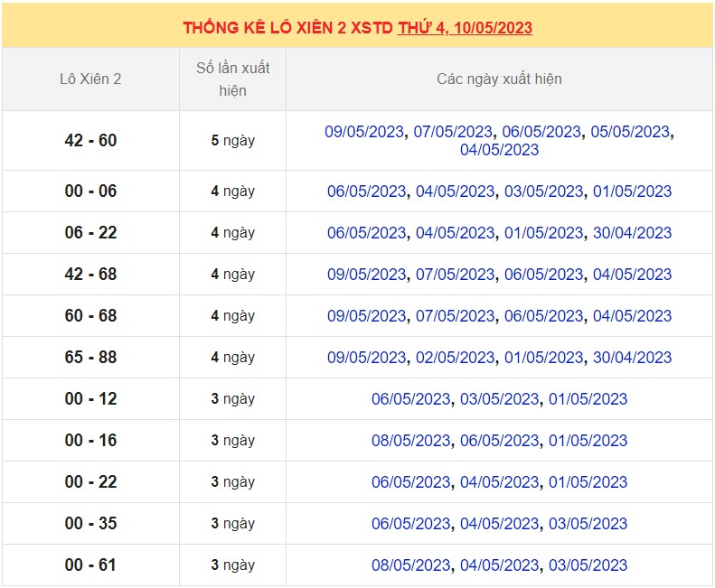Select the 42 - 60 pair cell
This screenshot has height=588, width=715.
pos(90,141)
